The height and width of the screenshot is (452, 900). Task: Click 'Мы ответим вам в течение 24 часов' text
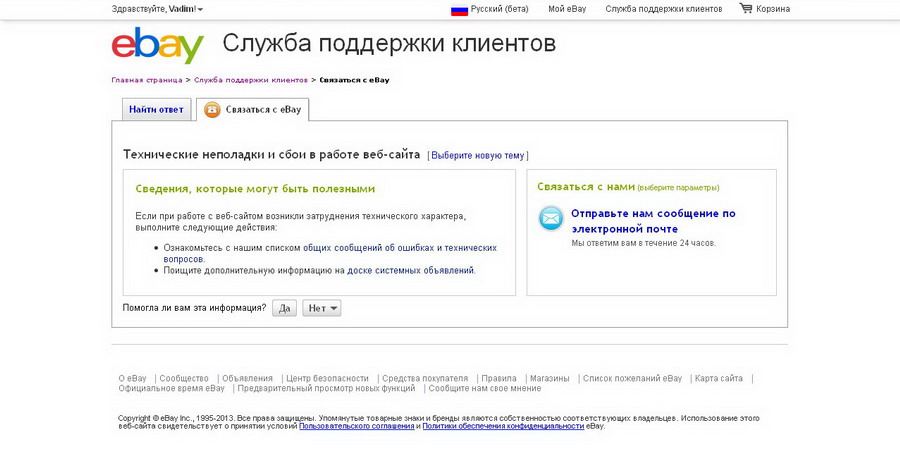pos(643,243)
